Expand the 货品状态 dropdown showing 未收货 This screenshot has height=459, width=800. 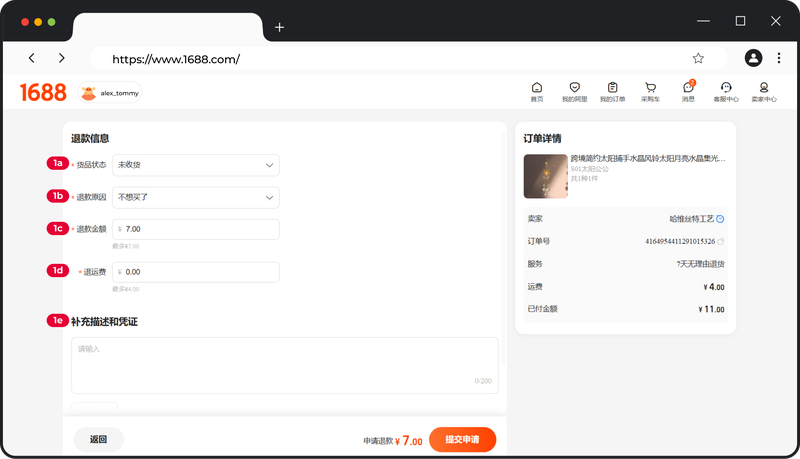coord(195,165)
